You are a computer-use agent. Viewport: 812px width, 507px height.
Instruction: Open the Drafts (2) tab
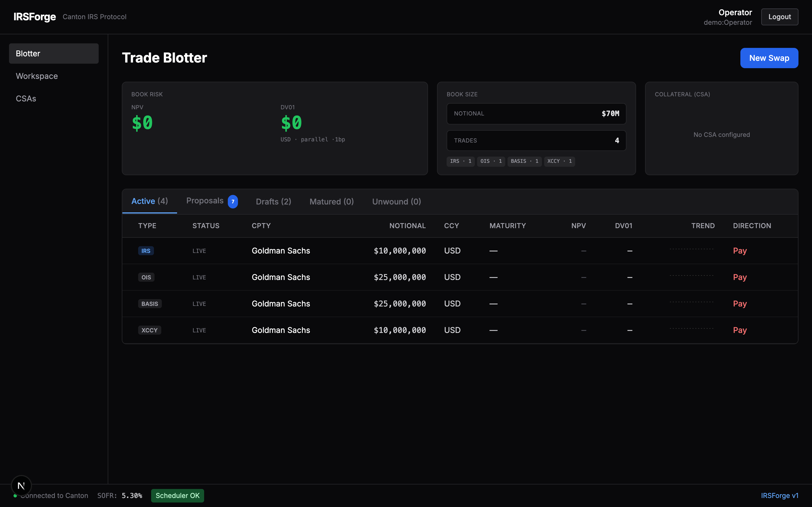click(273, 201)
